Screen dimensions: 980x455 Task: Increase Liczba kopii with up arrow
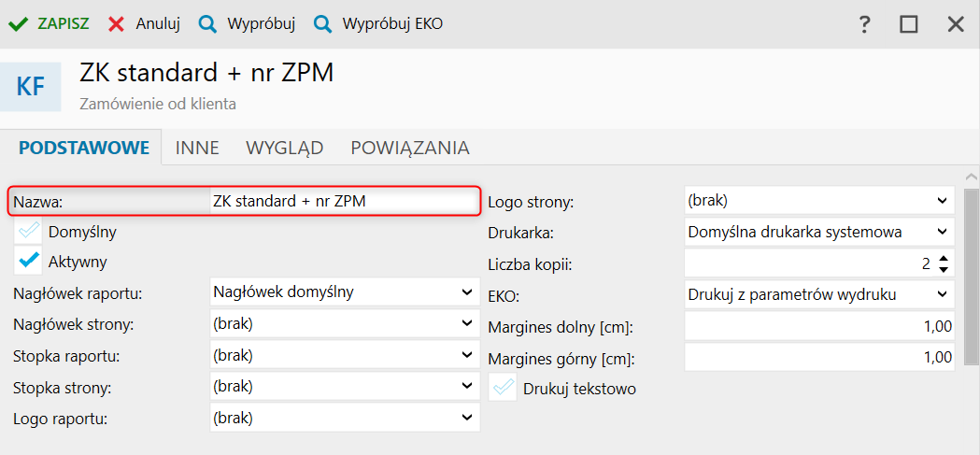[944, 259]
